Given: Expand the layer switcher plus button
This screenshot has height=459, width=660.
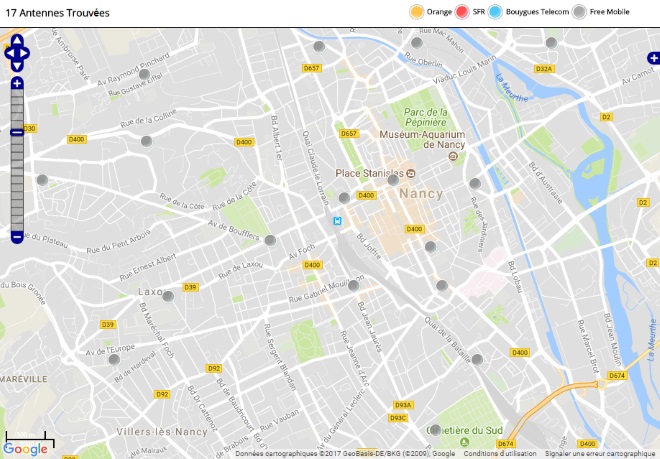Looking at the screenshot, I should (x=653, y=59).
